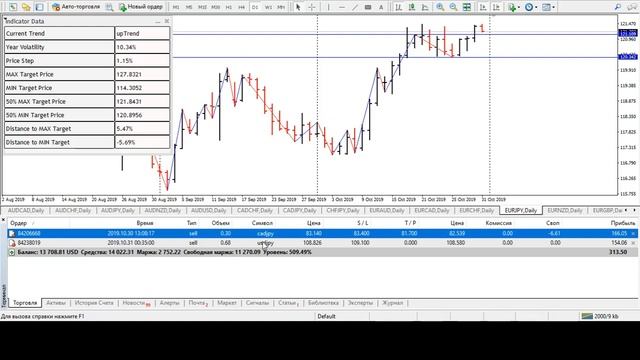Switch to the EURCHF,Daily chart tab

coord(476,210)
